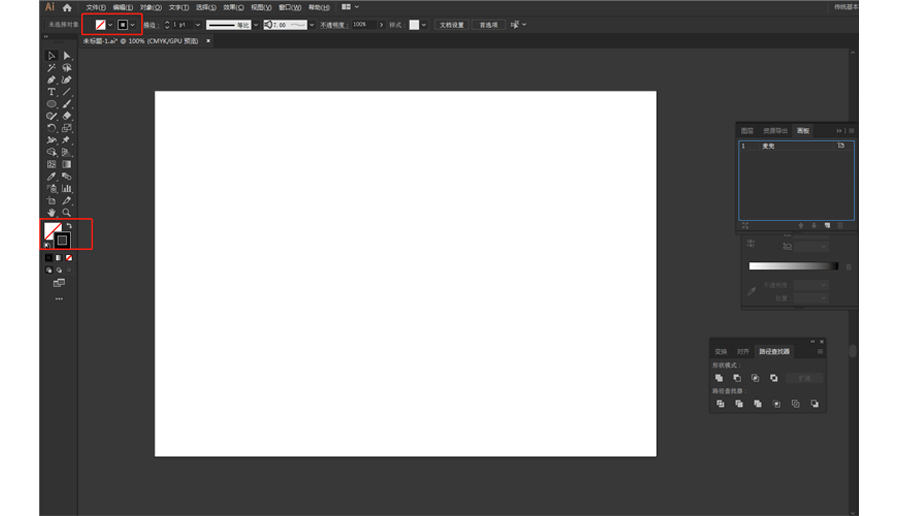Image resolution: width=897 pixels, height=516 pixels.
Task: Choose the Perspective Grid tool
Action: pyautogui.click(x=67, y=152)
